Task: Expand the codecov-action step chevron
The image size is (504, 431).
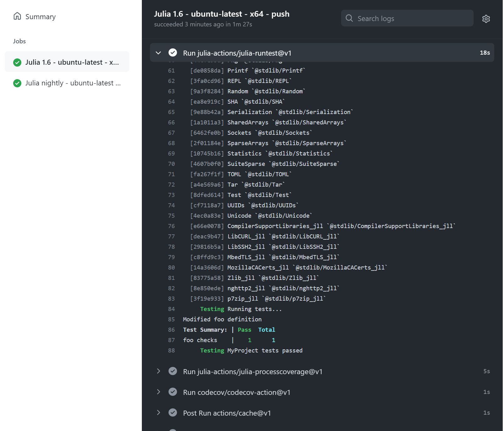Action: pyautogui.click(x=158, y=392)
